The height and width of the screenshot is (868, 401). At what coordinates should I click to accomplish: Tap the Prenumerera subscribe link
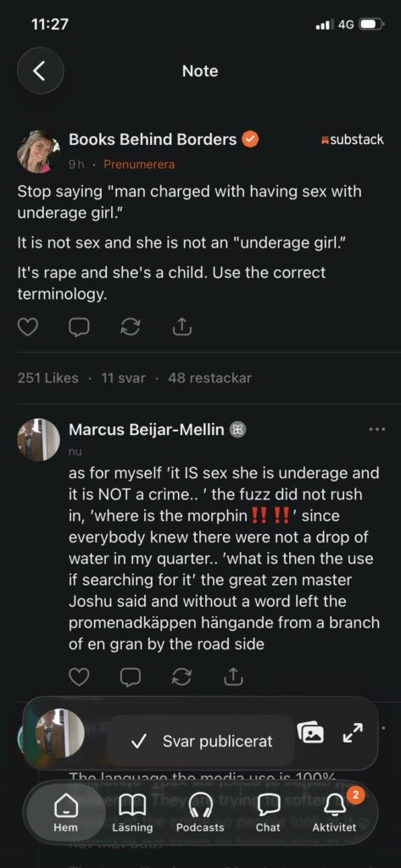139,164
